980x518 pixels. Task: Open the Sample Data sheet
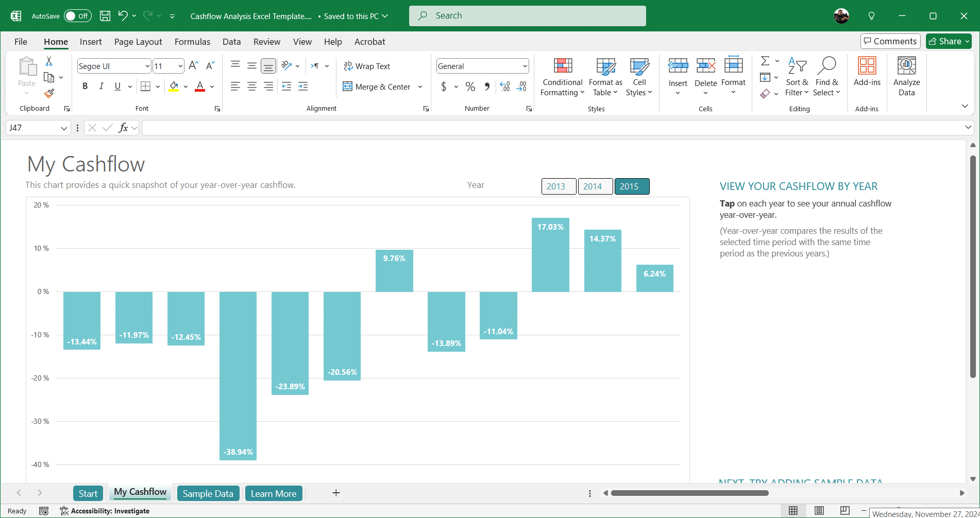208,493
